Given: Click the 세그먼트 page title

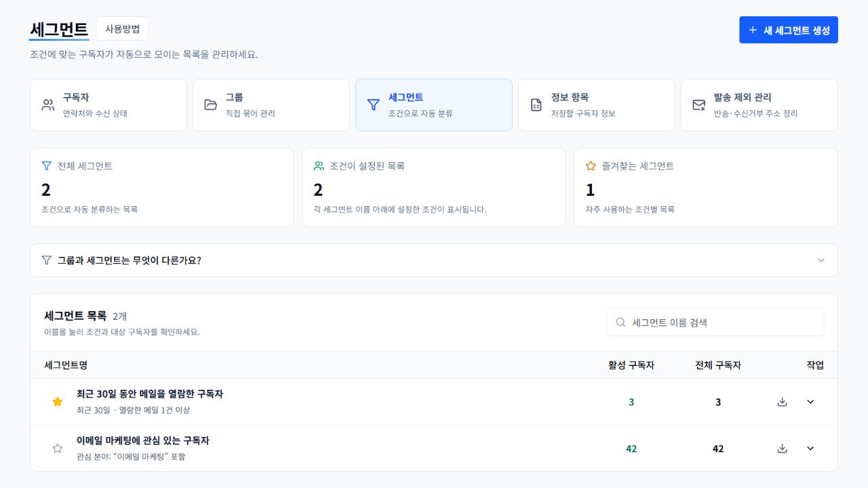Looking at the screenshot, I should [59, 29].
